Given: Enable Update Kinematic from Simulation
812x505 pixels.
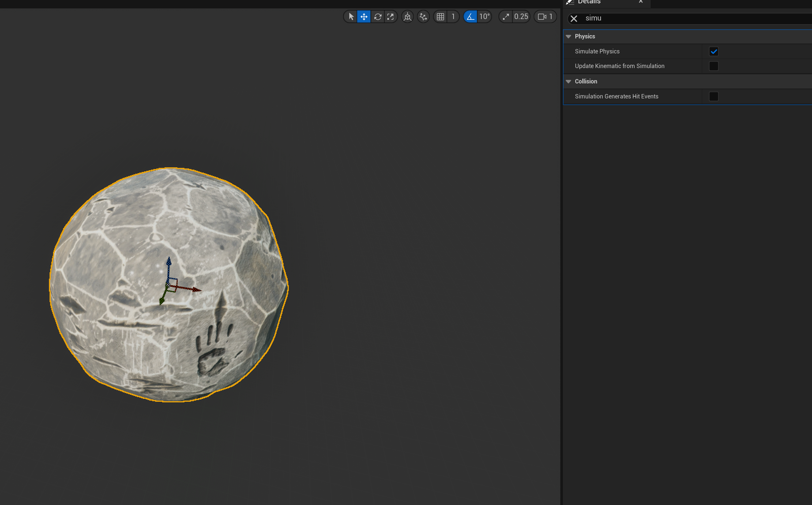Looking at the screenshot, I should (713, 66).
